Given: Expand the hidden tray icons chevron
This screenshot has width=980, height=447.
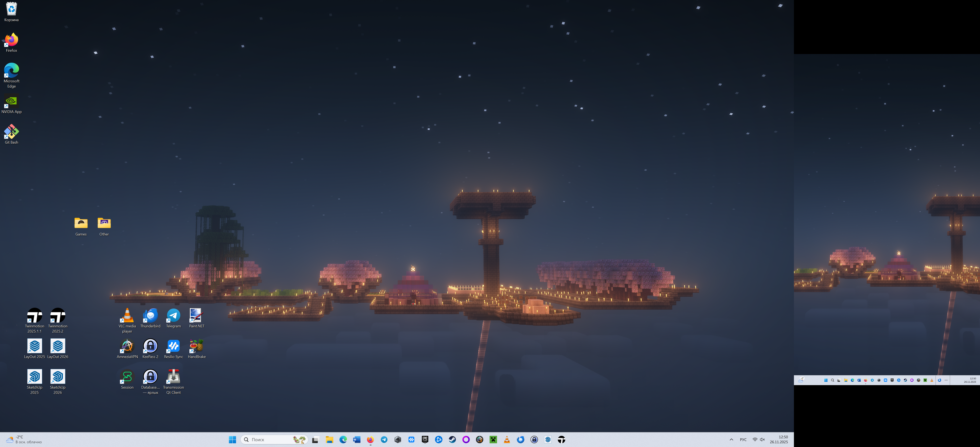Looking at the screenshot, I should point(731,439).
